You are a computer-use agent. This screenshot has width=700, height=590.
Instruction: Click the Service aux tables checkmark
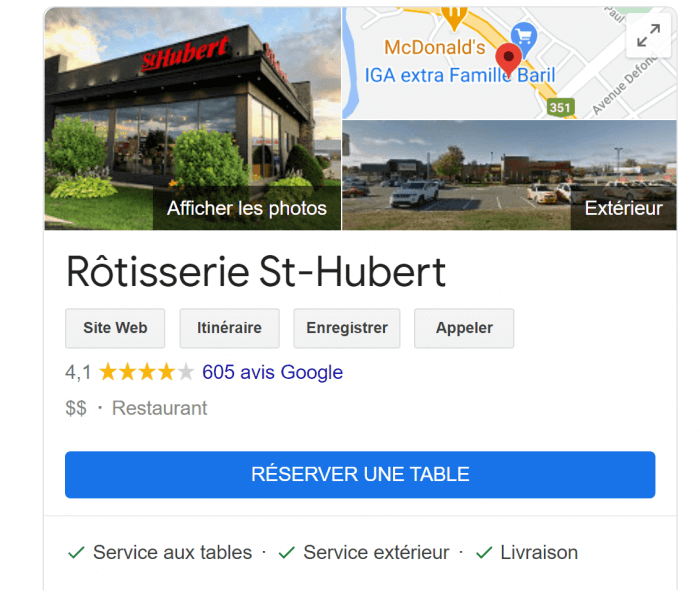pyautogui.click(x=76, y=553)
